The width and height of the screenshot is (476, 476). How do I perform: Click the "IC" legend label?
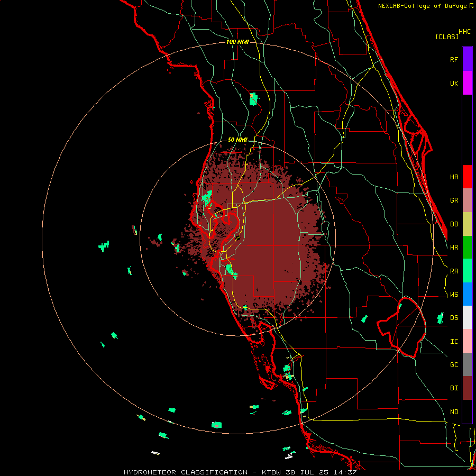click(454, 342)
